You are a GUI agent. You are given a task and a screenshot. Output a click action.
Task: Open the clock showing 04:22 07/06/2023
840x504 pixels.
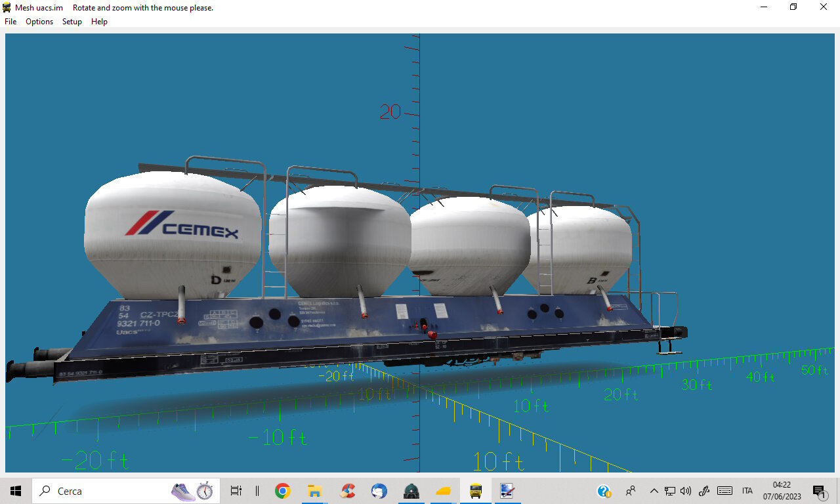(x=782, y=491)
